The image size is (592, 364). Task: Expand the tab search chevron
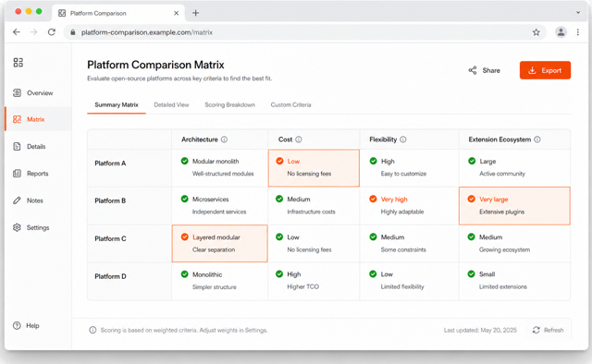(x=578, y=12)
